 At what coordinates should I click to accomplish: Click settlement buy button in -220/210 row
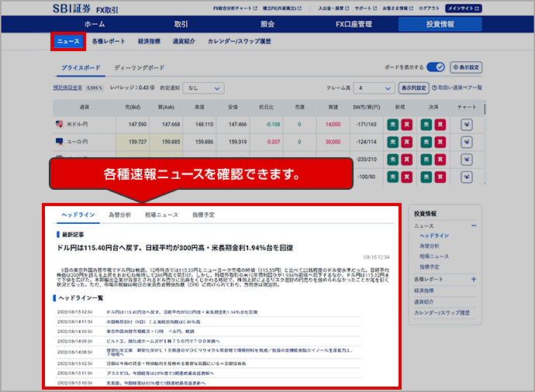pyautogui.click(x=440, y=160)
